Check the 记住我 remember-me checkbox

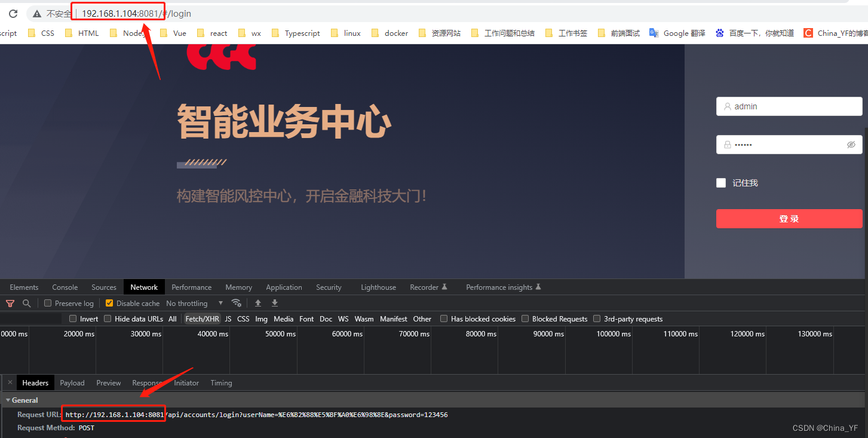point(721,183)
